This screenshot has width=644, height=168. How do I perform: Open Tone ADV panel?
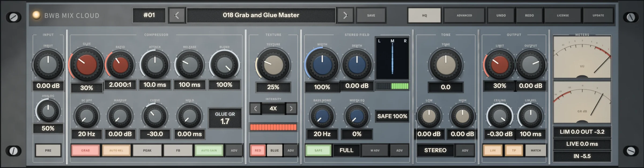tap(465, 150)
